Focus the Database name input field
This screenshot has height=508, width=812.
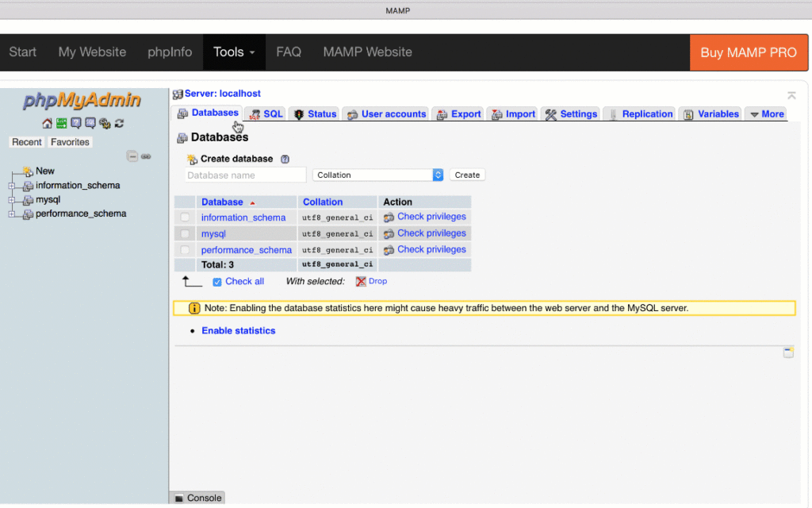[x=246, y=175]
